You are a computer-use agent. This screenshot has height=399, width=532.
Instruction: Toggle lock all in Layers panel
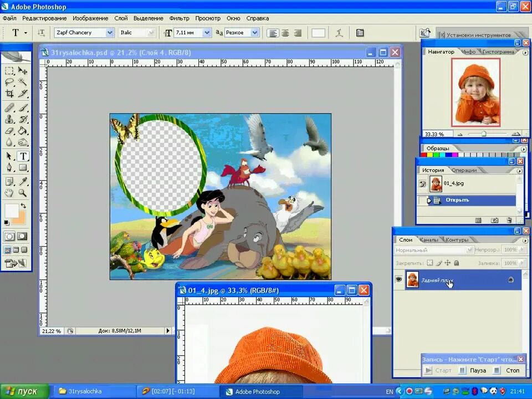click(456, 263)
